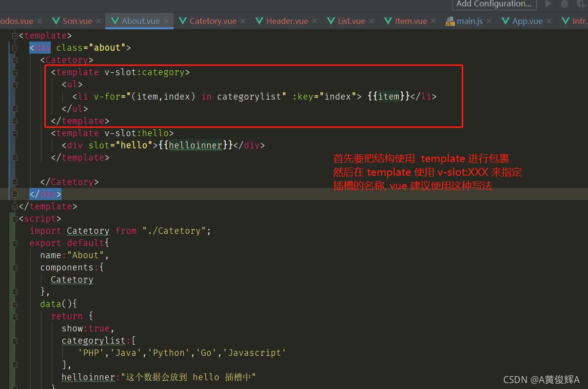Click the closing </Catetory> fold marker
The image size is (588, 389).
(x=15, y=182)
